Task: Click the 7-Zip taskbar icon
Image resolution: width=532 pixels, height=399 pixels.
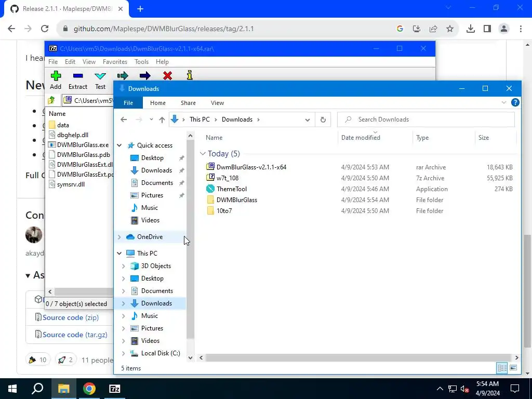Action: (115, 389)
